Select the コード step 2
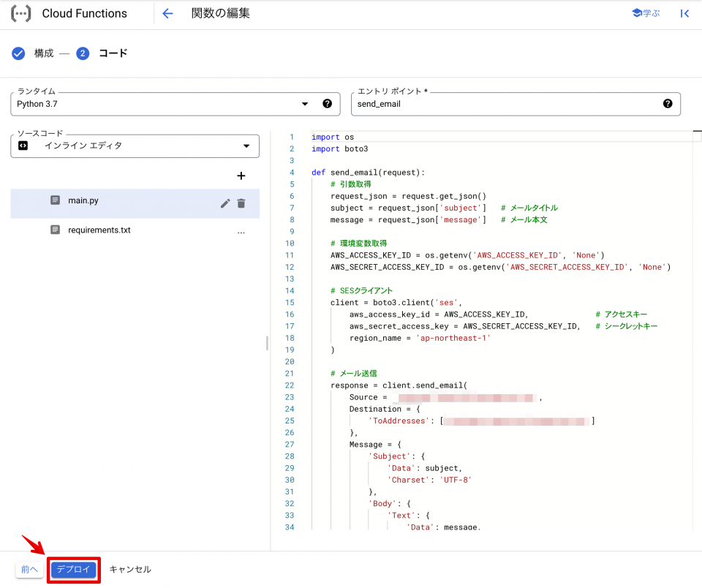Screen dimensions: 702x588 coord(102,53)
